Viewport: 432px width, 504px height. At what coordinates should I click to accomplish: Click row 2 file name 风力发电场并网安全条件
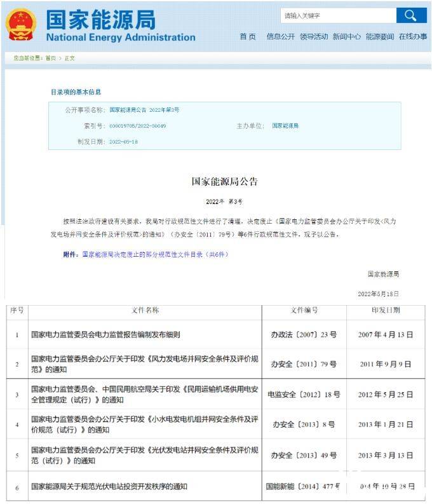pos(145,364)
